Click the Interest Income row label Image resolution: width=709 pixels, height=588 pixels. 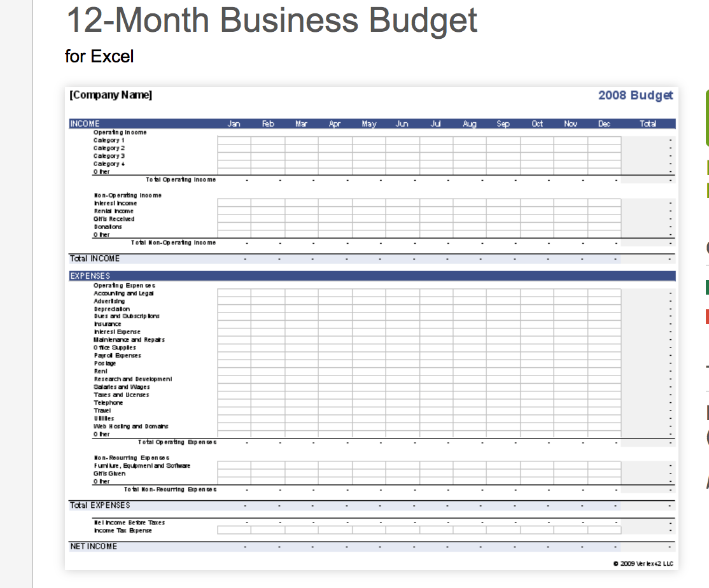click(x=114, y=203)
